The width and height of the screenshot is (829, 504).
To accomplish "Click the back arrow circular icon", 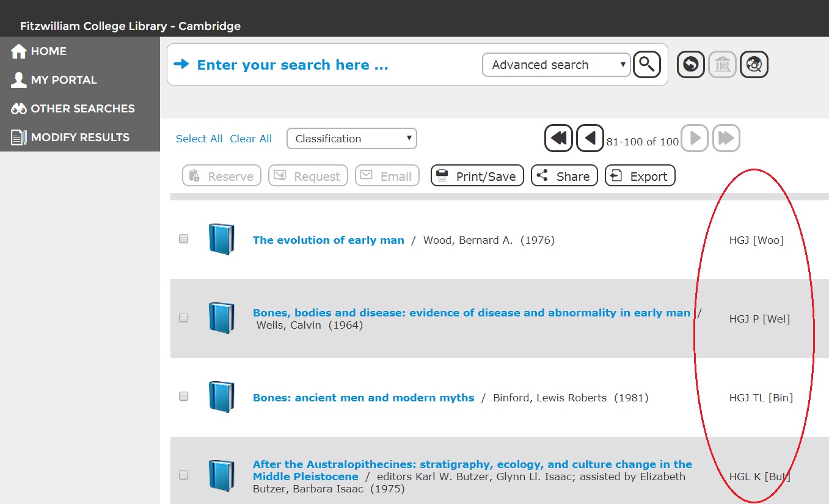I will (x=691, y=64).
